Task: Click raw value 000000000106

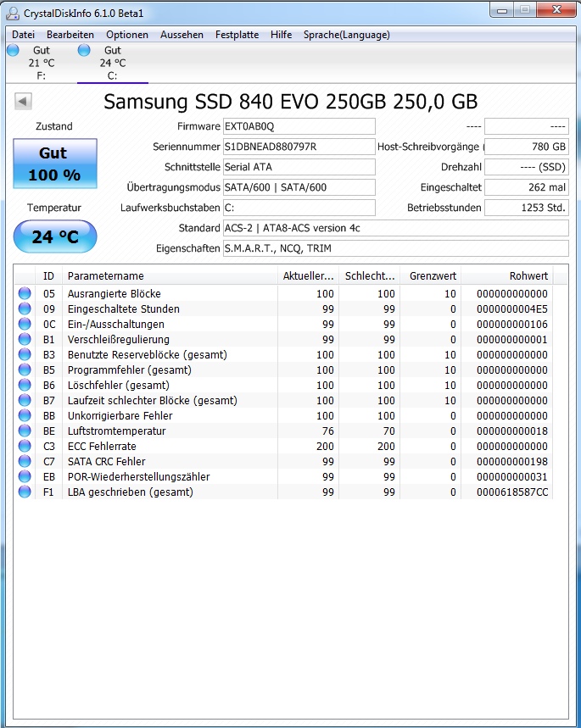Action: [512, 324]
